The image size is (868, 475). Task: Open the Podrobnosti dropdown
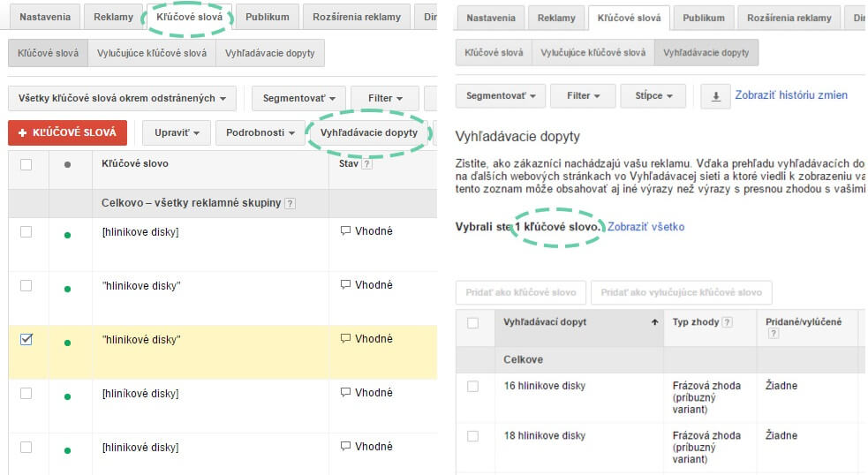(260, 132)
